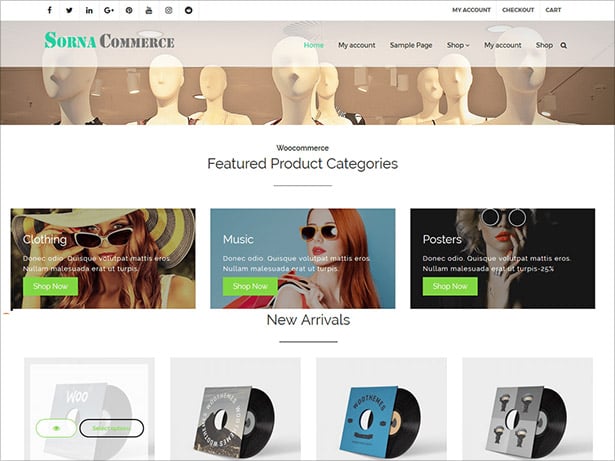Click the search magnifier icon in navigation
615x461 pixels.
click(x=564, y=46)
